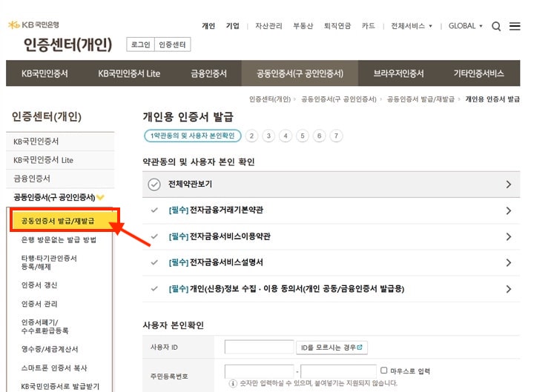The height and width of the screenshot is (392, 534).
Task: Open 부동산 in top navigation
Action: [303, 26]
